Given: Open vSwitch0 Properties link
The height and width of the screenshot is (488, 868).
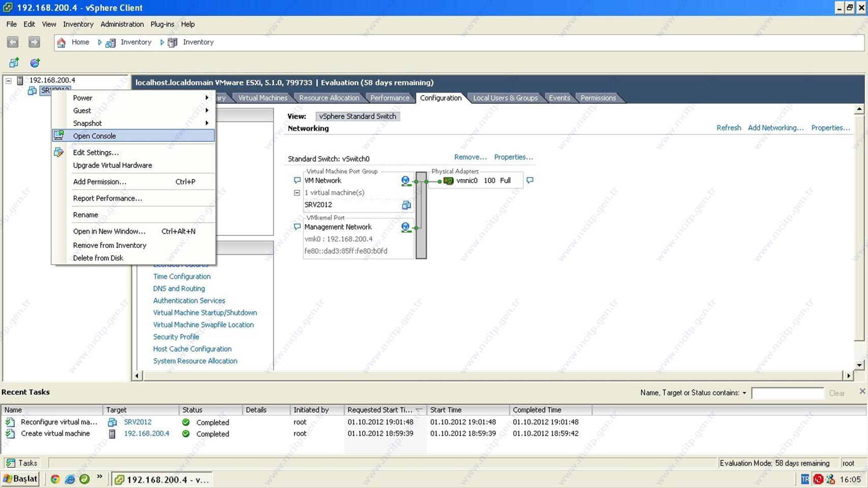Looking at the screenshot, I should click(x=513, y=157).
